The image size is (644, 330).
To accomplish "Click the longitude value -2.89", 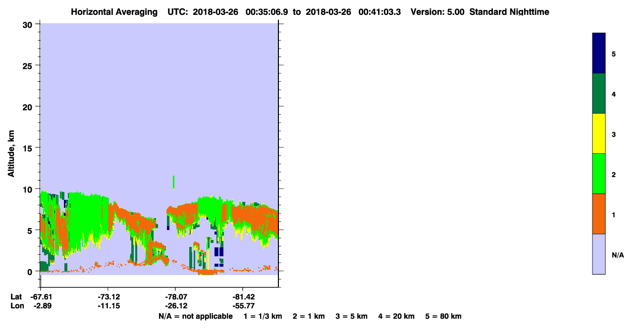I will point(43,306).
